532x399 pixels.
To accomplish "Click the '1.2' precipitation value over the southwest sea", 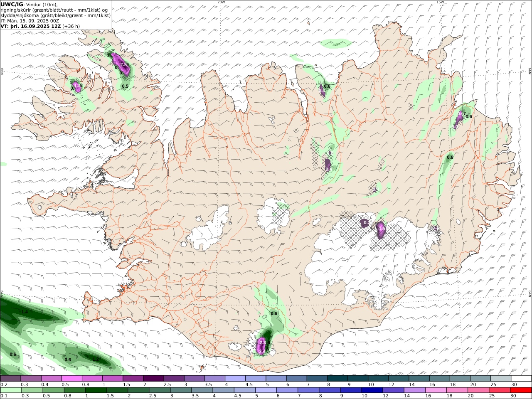I will click(96, 359).
